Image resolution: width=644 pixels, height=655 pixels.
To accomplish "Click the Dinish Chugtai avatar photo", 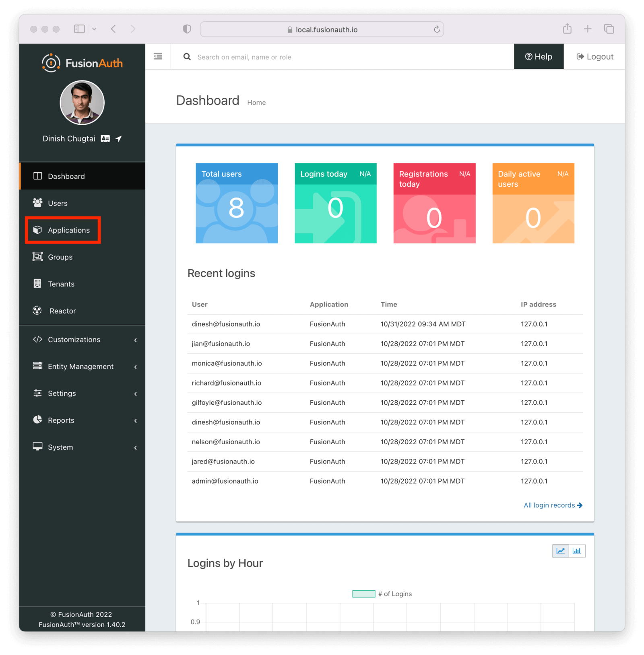I will pos(82,103).
